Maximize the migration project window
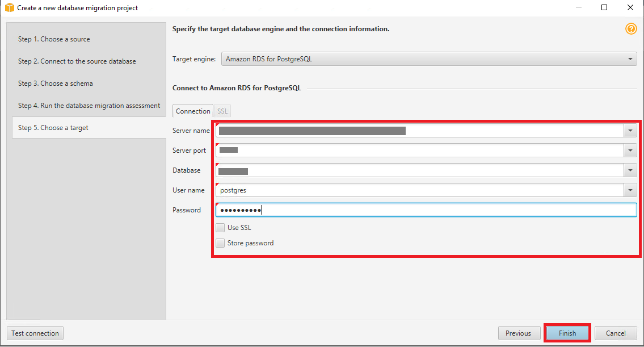The width and height of the screenshot is (644, 347). [604, 8]
